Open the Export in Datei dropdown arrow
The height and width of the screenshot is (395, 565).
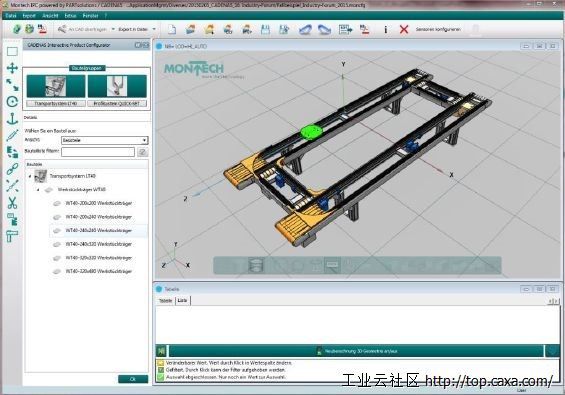[154, 29]
